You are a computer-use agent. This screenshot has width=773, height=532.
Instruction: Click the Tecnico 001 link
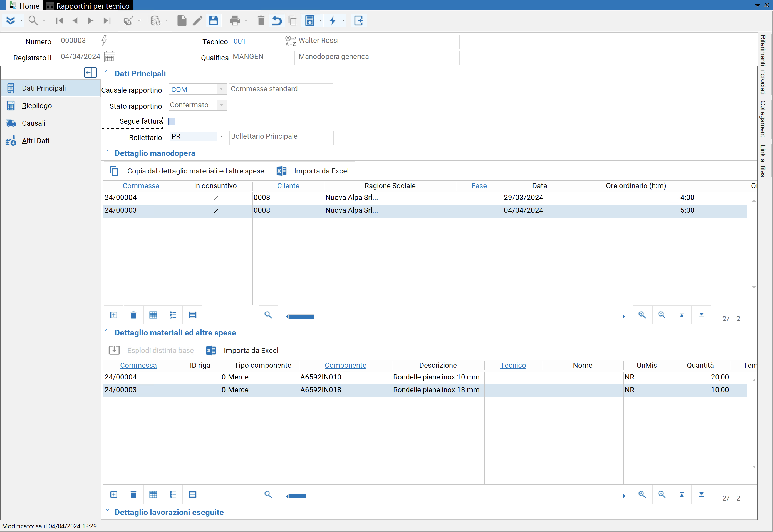click(x=239, y=41)
